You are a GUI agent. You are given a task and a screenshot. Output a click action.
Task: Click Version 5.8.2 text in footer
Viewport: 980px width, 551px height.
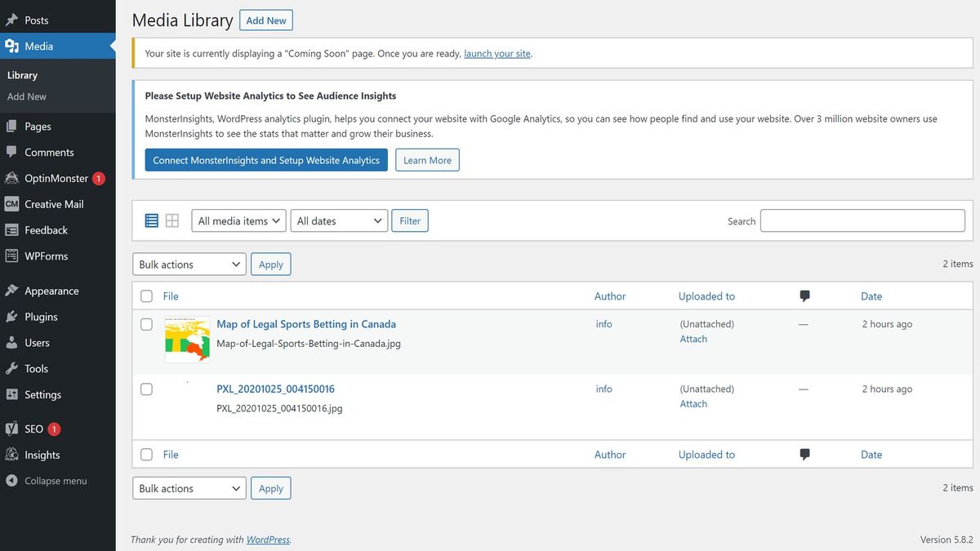[947, 540]
